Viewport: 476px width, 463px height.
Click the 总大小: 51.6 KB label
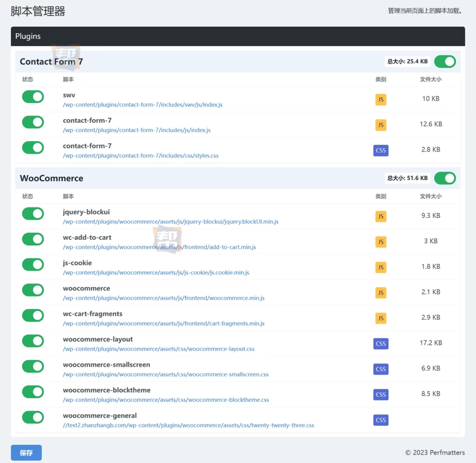tap(407, 178)
